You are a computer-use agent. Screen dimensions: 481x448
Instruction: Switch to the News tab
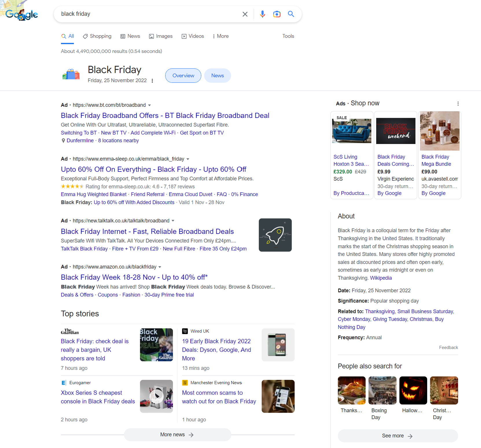coord(130,36)
